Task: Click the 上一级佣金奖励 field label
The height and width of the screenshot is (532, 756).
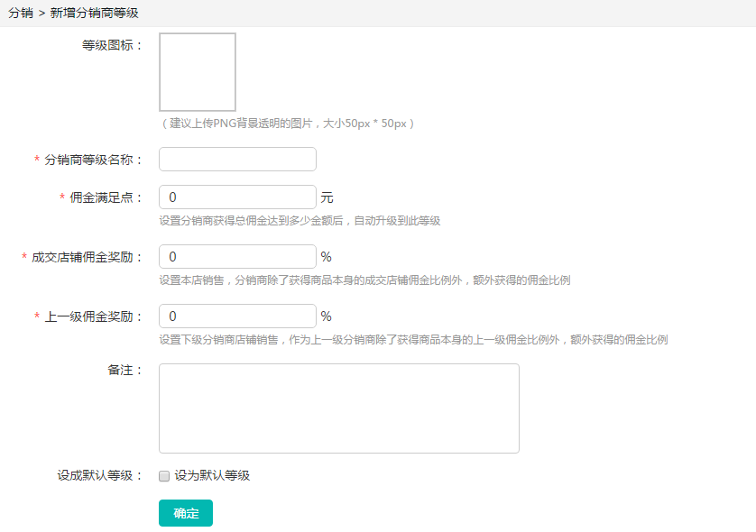Action: coord(93,316)
